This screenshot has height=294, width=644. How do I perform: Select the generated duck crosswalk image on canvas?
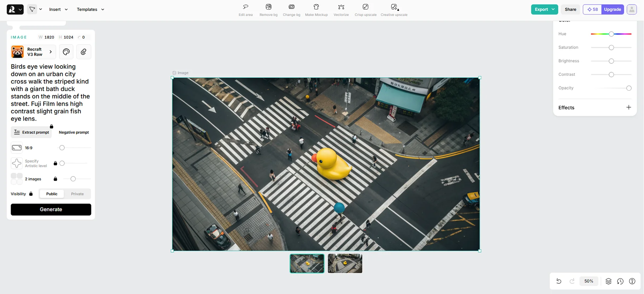click(326, 164)
